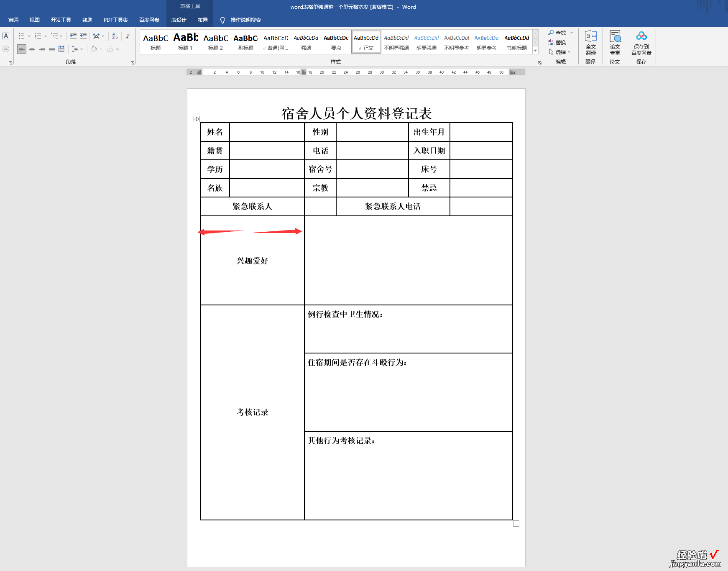Center align the text

point(32,49)
